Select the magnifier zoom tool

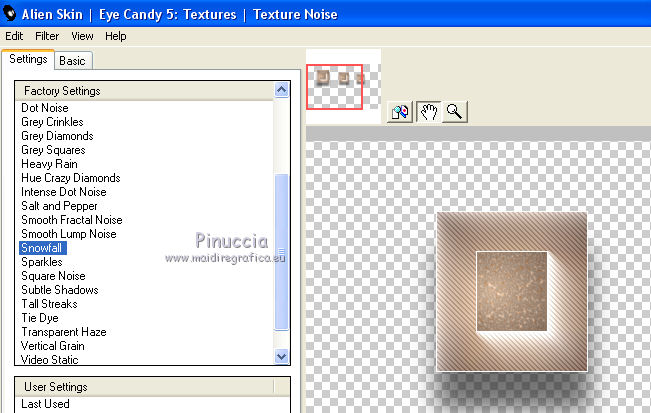[455, 112]
